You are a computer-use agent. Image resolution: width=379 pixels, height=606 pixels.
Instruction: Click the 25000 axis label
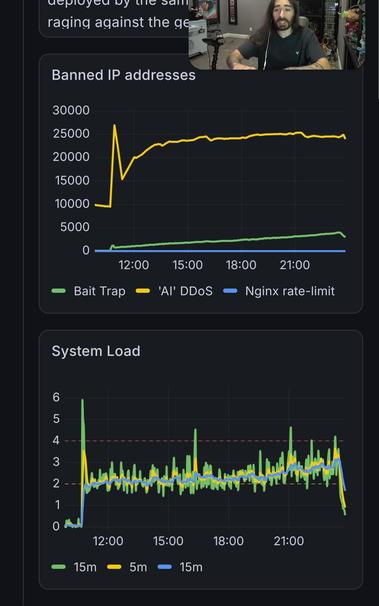click(x=71, y=133)
